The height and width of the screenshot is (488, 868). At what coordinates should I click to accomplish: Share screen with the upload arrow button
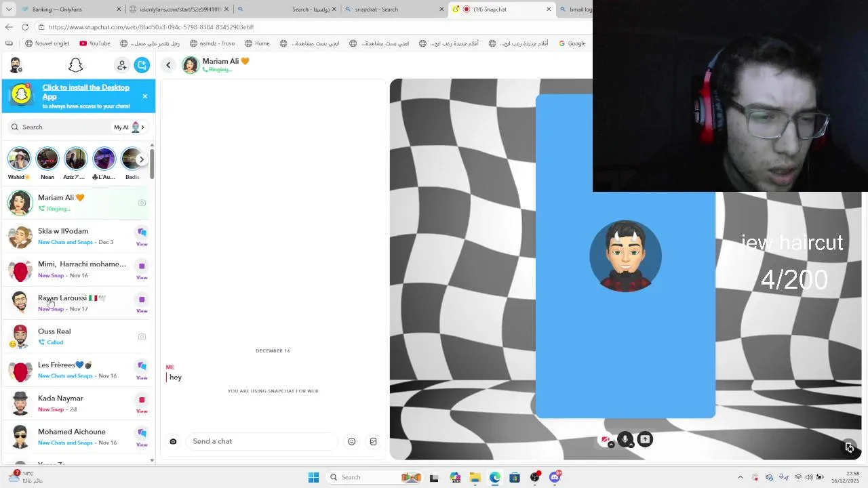[645, 439]
